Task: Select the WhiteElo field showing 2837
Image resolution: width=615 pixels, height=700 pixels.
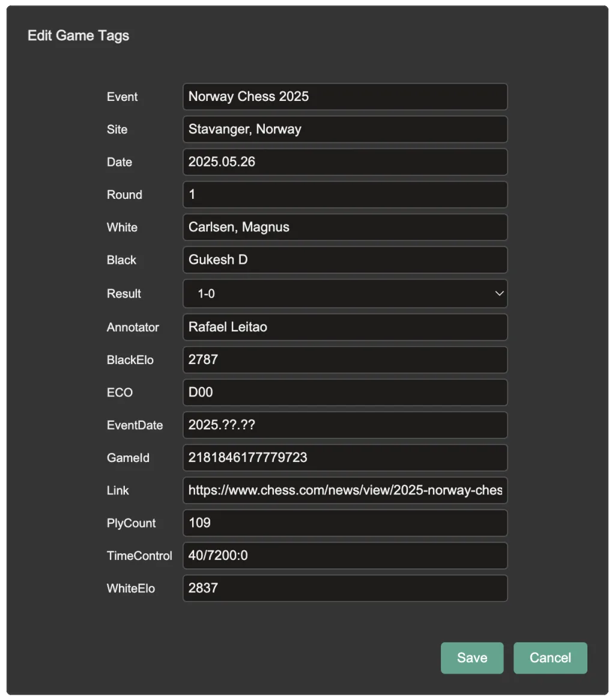Action: (x=345, y=588)
